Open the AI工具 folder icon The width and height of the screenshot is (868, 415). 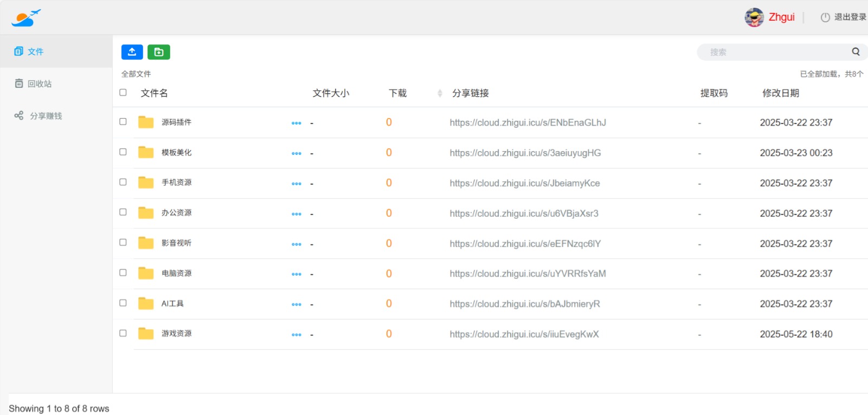click(x=146, y=304)
